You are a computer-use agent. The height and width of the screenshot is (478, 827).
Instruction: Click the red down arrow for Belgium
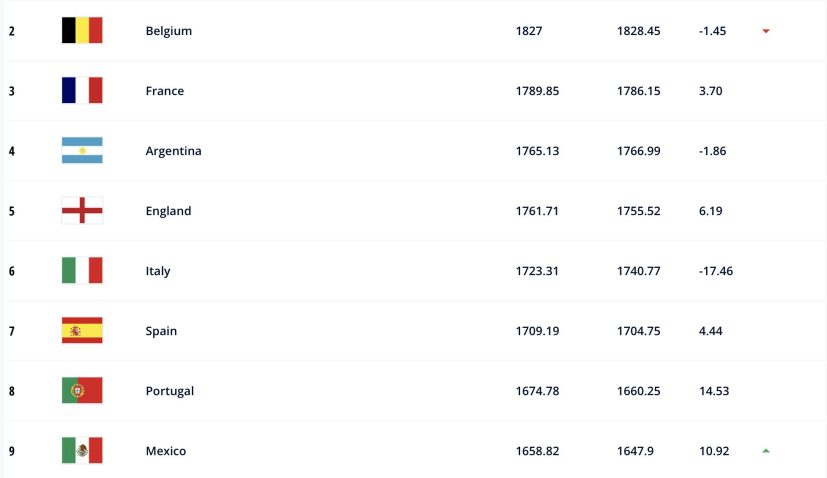click(x=766, y=31)
